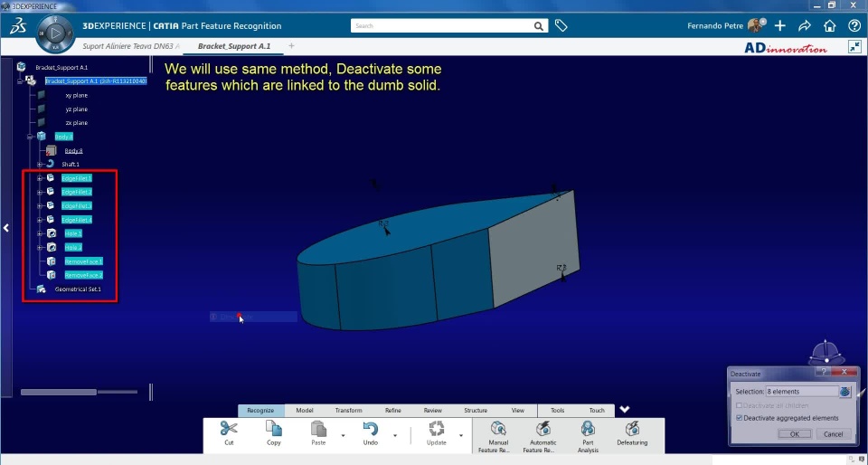Switch to the Structure tab

476,410
